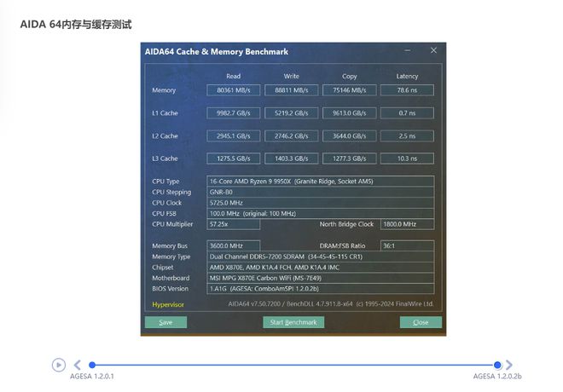Viewport: 563px width, 392px height.
Task: Click the Copy column header
Action: point(350,76)
